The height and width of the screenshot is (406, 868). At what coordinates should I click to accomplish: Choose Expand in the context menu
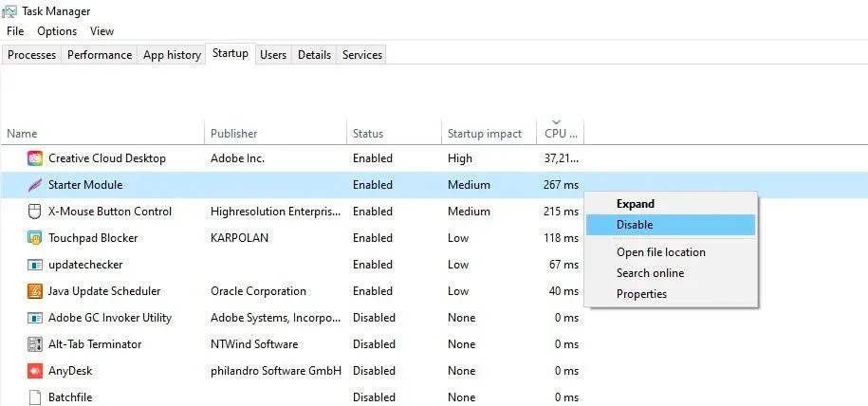(672, 204)
